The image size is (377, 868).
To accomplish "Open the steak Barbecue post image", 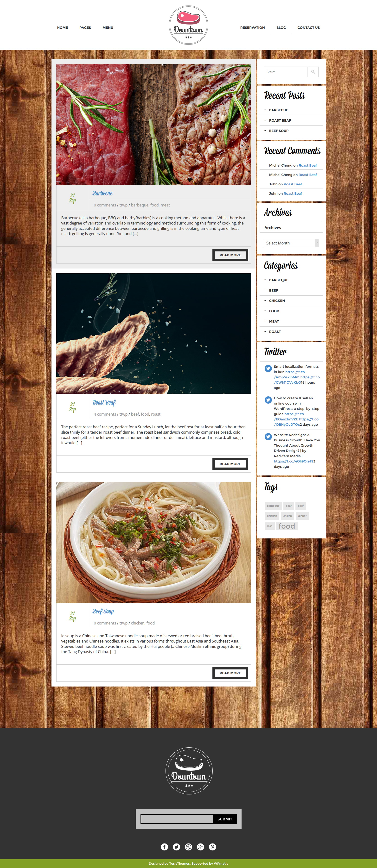I will (153, 125).
